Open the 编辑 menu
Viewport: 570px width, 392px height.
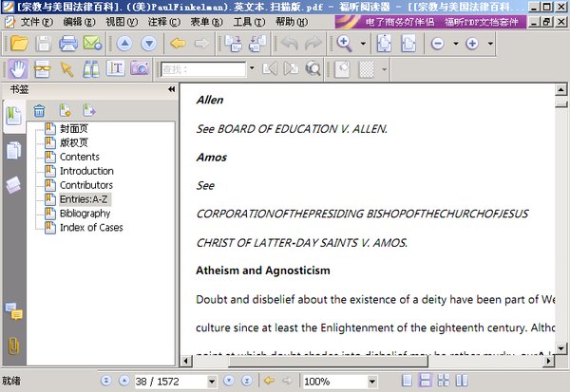[x=79, y=22]
